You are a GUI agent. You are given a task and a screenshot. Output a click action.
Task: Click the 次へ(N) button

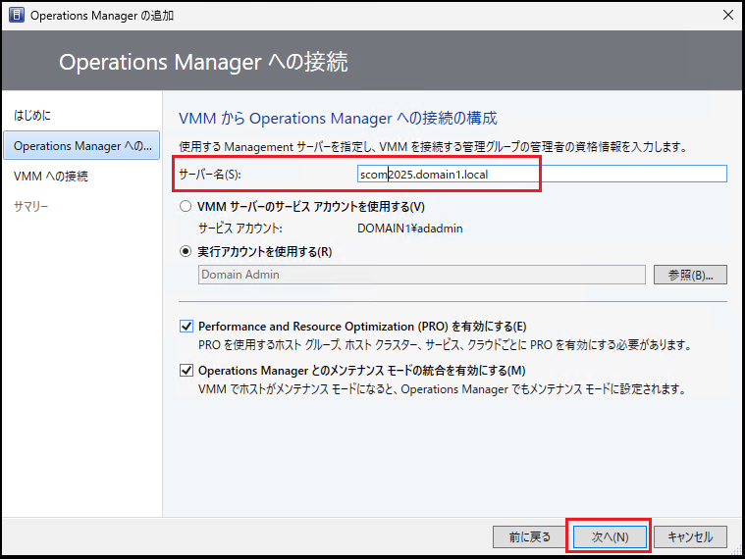click(610, 536)
